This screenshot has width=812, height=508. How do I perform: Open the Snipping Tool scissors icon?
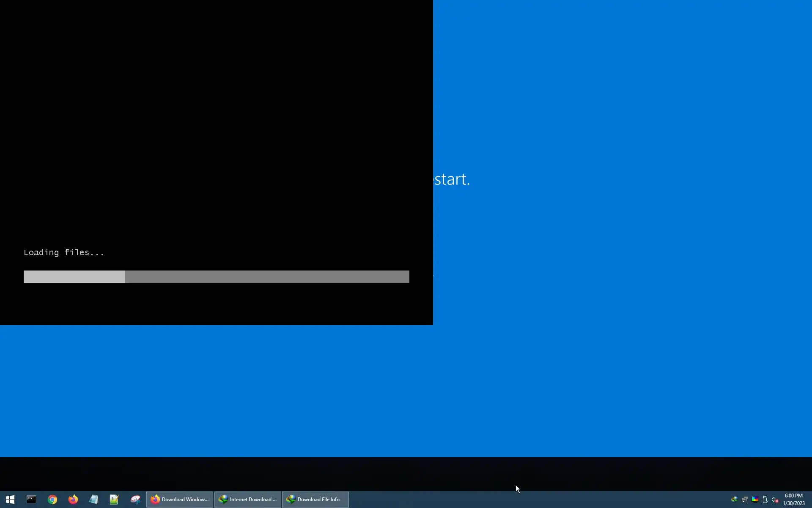[x=135, y=500]
